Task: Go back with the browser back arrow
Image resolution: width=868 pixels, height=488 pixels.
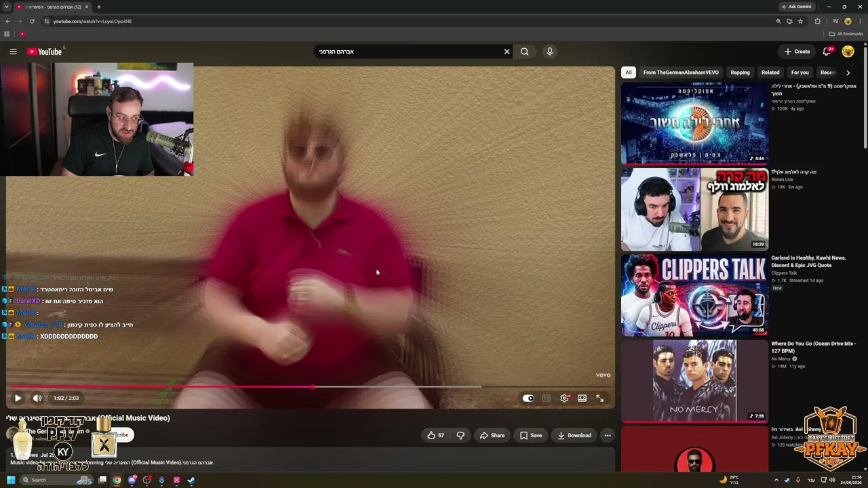Action: pyautogui.click(x=7, y=21)
